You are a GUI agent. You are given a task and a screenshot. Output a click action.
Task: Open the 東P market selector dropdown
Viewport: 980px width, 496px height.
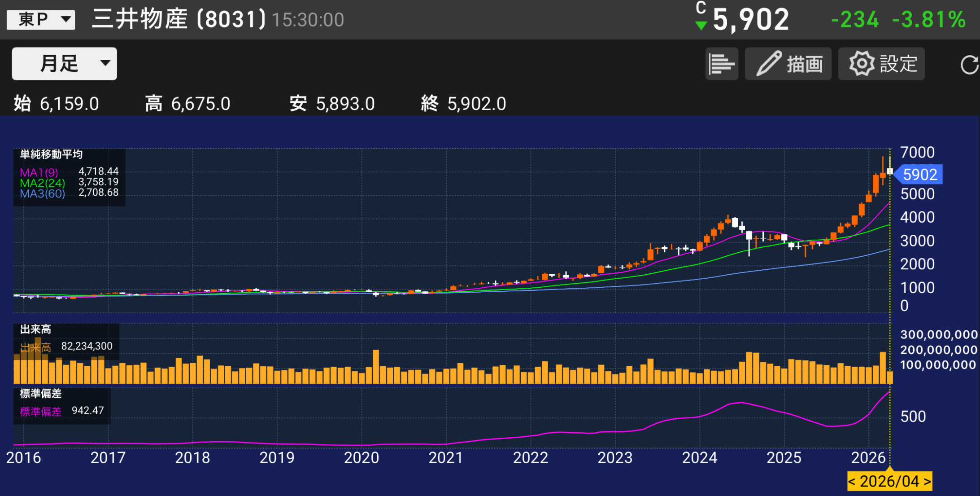(40, 19)
